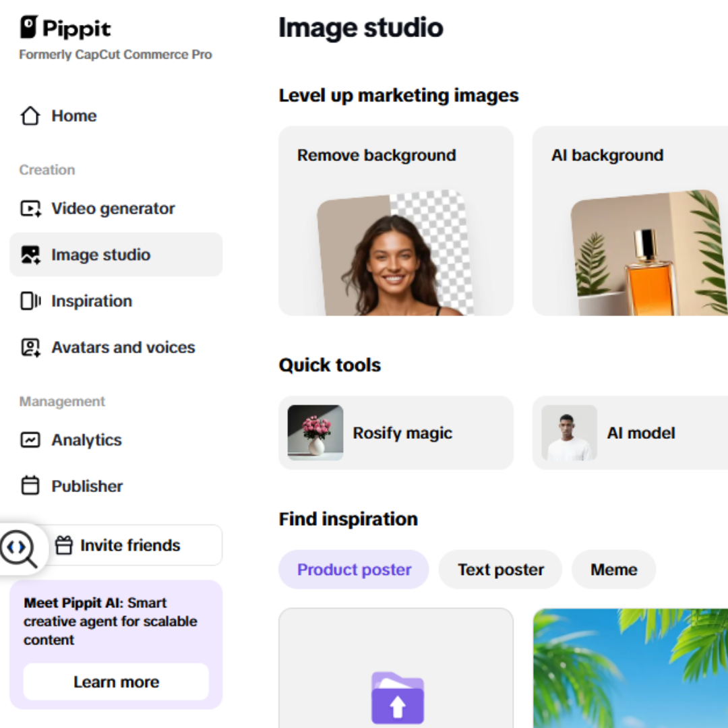This screenshot has width=728, height=728.
Task: Switch to the Text poster tab
Action: pos(500,570)
